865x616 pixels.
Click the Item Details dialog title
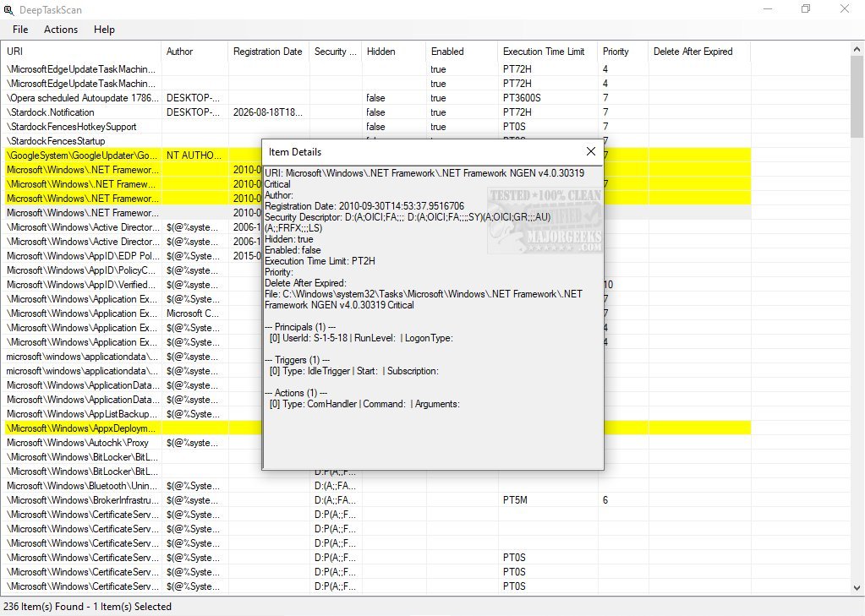point(295,152)
